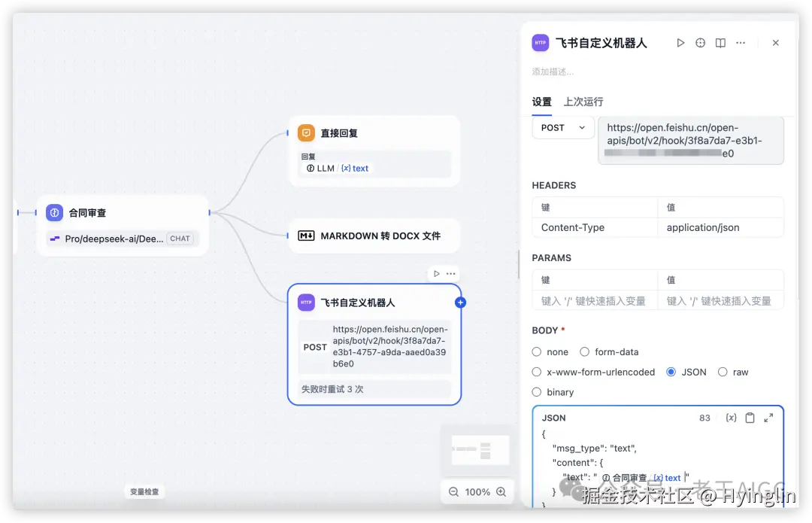Click the application/json header value cell

coord(720,227)
